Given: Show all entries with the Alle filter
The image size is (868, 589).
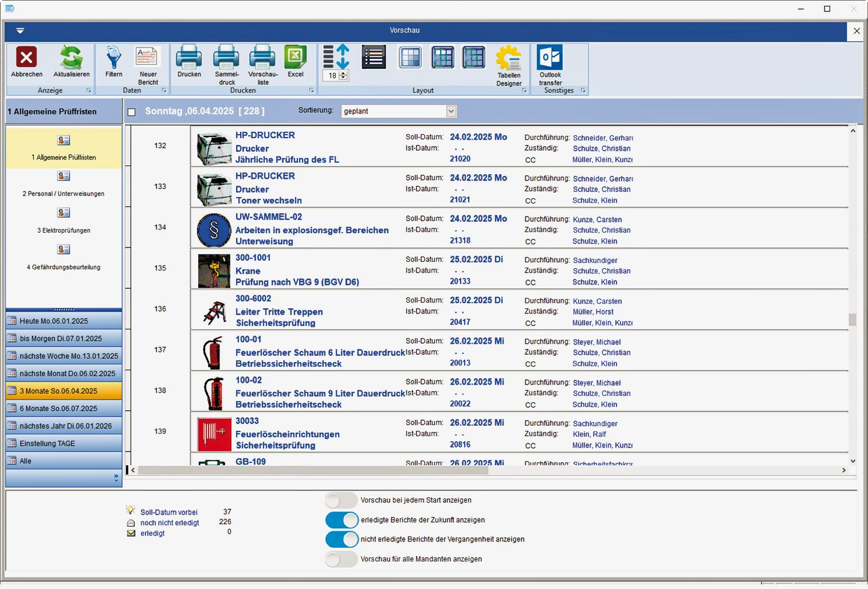Looking at the screenshot, I should click(64, 461).
